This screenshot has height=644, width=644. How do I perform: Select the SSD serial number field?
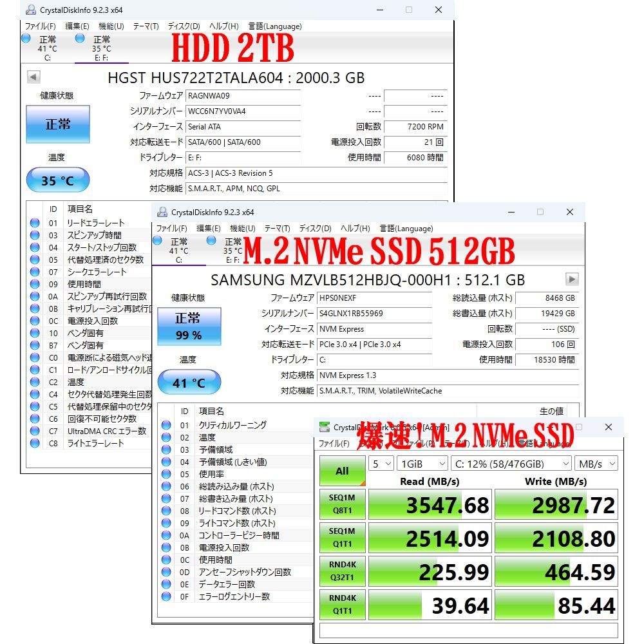point(374,314)
